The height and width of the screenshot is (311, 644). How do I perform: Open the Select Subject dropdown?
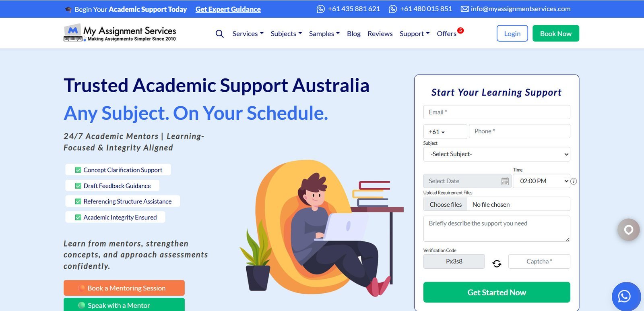pyautogui.click(x=497, y=154)
